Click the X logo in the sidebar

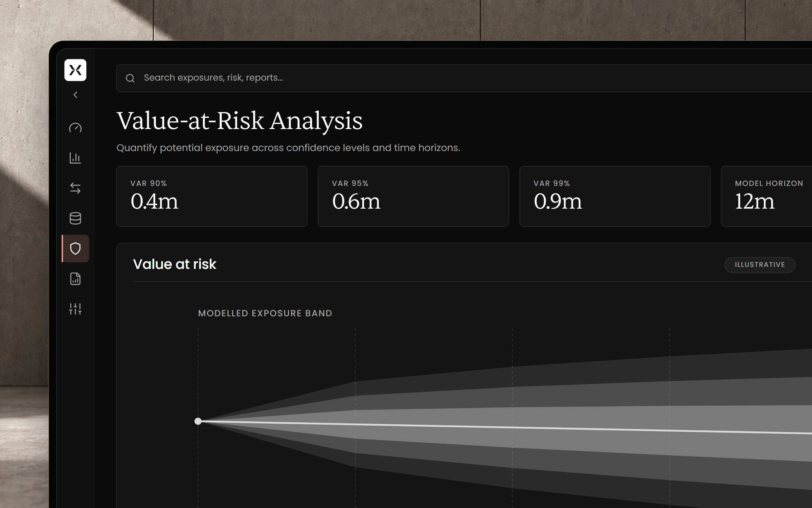coord(75,70)
